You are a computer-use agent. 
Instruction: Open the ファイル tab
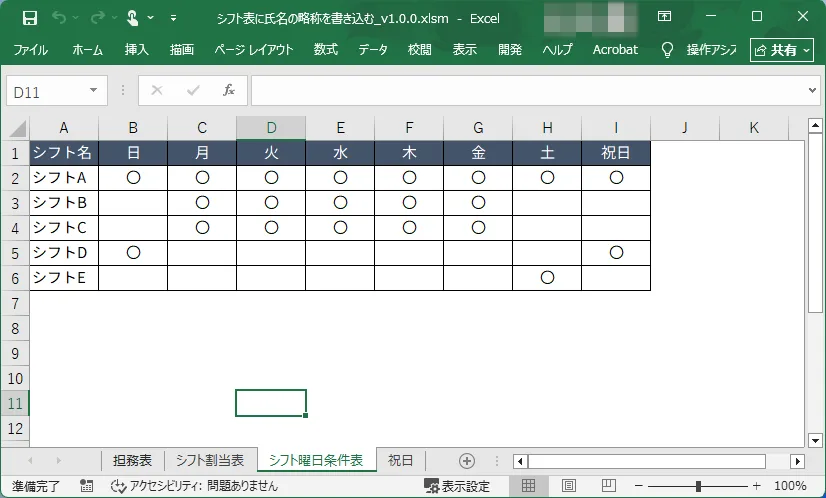(x=31, y=50)
